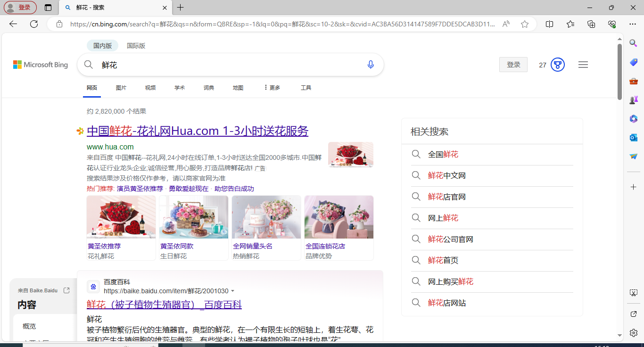Open a new tab with plus
Image resolution: width=644 pixels, height=347 pixels.
180,8
